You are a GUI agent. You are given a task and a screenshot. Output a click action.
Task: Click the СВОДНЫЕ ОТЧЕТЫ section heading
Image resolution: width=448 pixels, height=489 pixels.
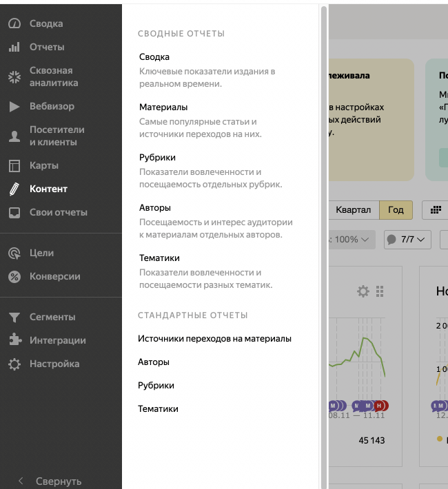pyautogui.click(x=181, y=34)
